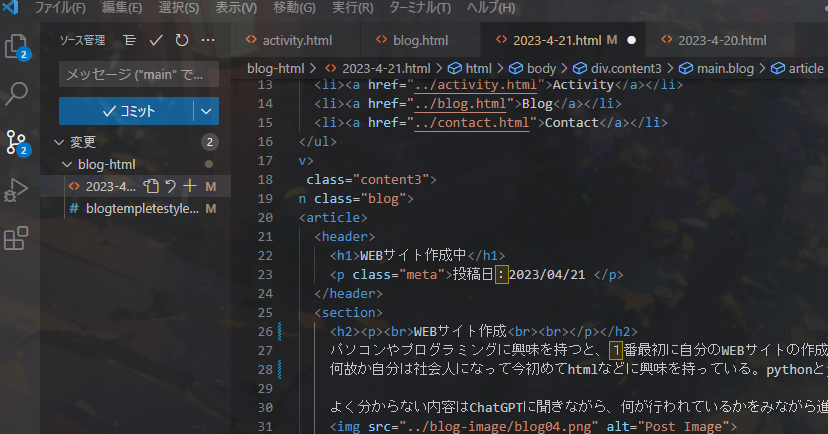The width and height of the screenshot is (828, 434).
Task: Open the Explorer view in activity bar
Action: (x=16, y=46)
